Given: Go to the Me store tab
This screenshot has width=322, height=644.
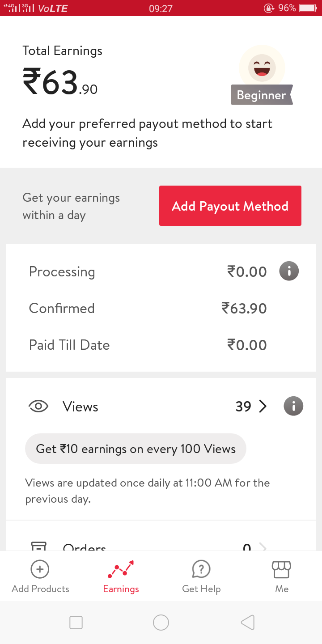Looking at the screenshot, I should click(x=282, y=577).
